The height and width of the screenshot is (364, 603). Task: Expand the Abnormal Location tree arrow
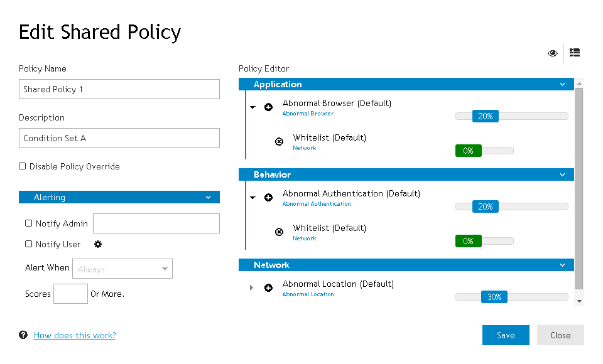pos(251,288)
